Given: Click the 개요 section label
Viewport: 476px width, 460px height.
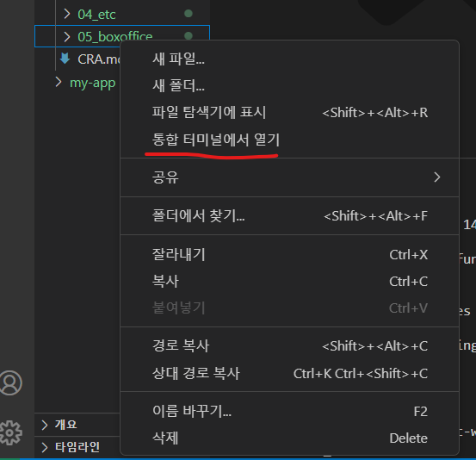Looking at the screenshot, I should (x=66, y=425).
